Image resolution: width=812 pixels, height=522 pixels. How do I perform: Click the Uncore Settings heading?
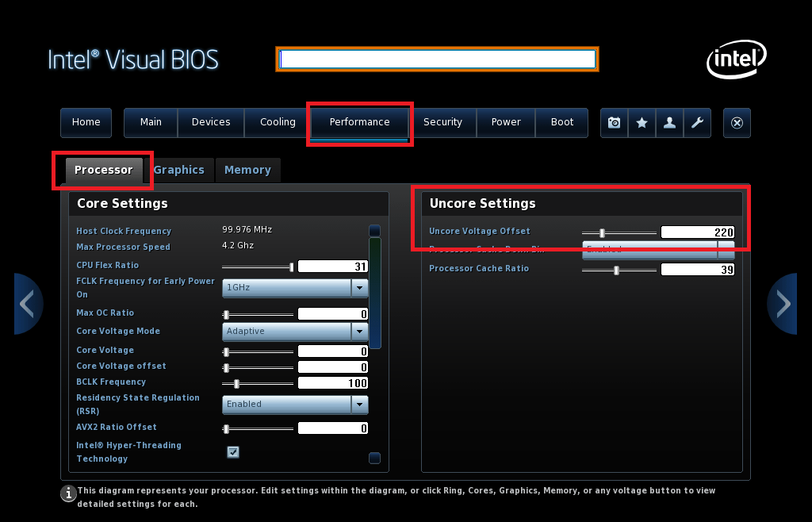tap(483, 204)
